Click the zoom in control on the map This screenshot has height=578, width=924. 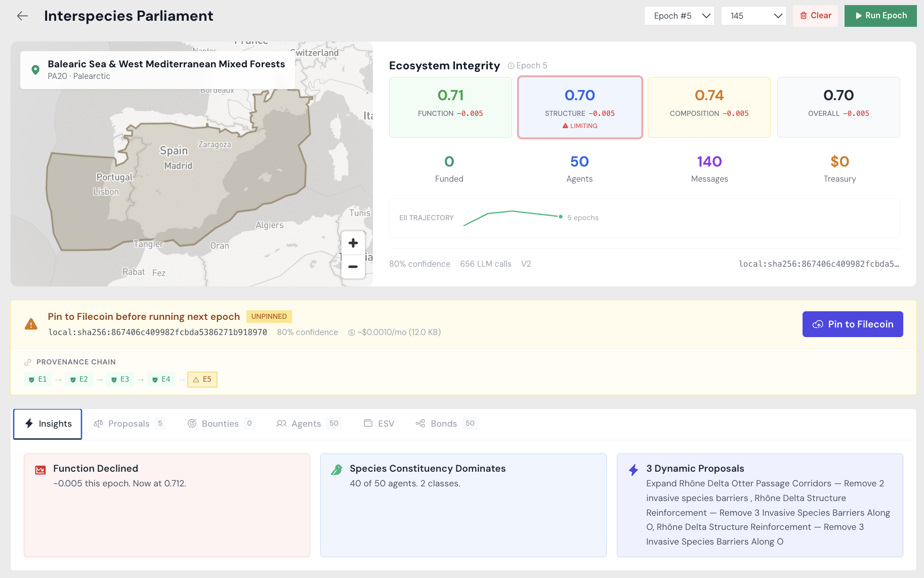pyautogui.click(x=353, y=243)
